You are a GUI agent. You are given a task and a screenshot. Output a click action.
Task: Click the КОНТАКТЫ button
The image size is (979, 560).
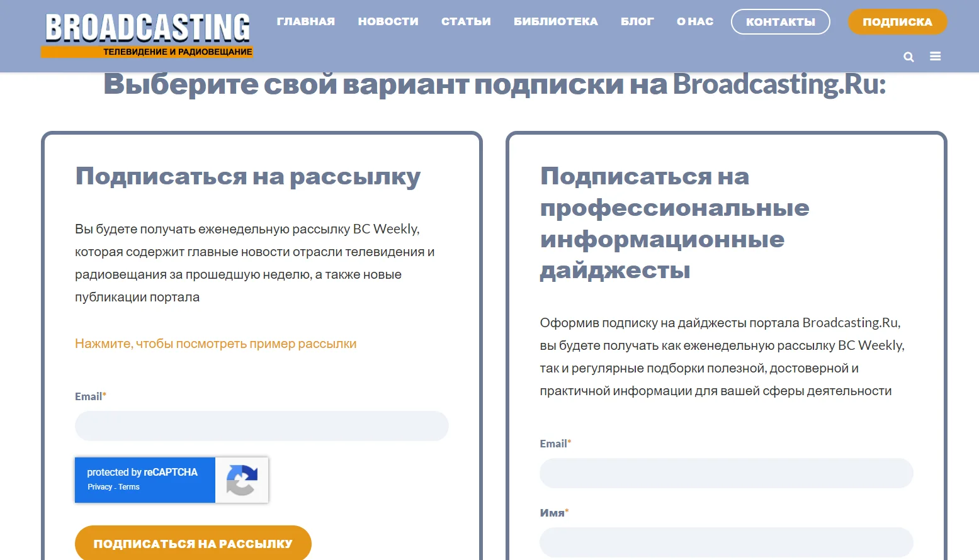[x=781, y=22]
